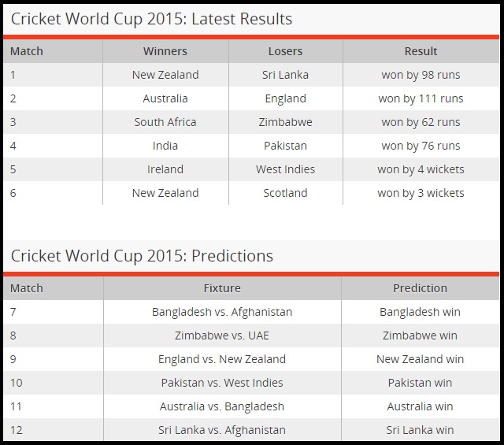Click the Prediction column header

tap(420, 288)
